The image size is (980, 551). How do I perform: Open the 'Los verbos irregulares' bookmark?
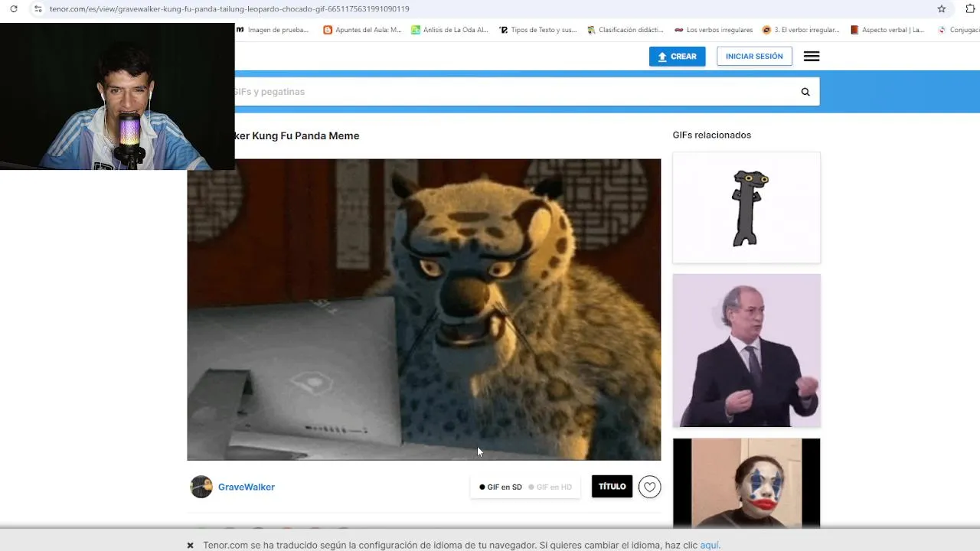714,30
